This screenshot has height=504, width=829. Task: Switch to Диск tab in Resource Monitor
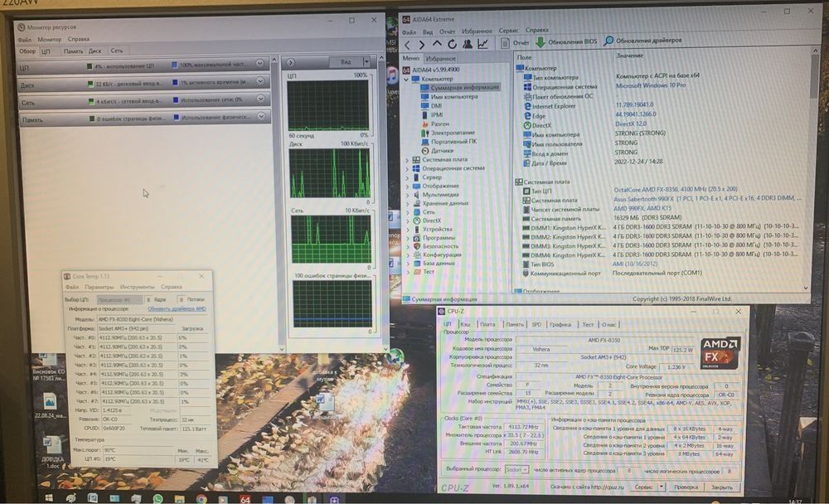(x=95, y=51)
